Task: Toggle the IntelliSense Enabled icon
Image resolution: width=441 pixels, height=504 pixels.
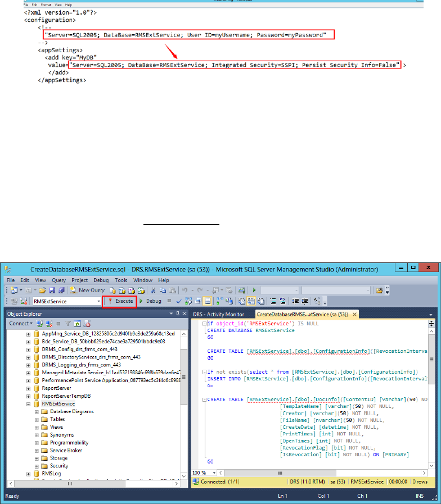Action: [x=208, y=301]
